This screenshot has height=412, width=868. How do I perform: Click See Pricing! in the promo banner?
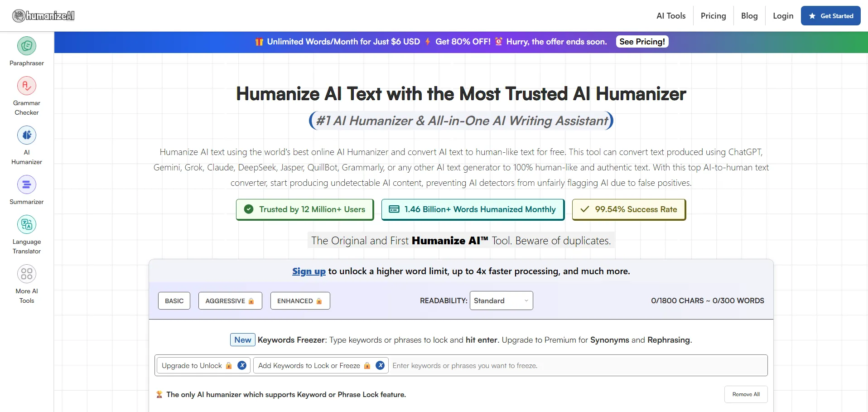click(x=642, y=42)
